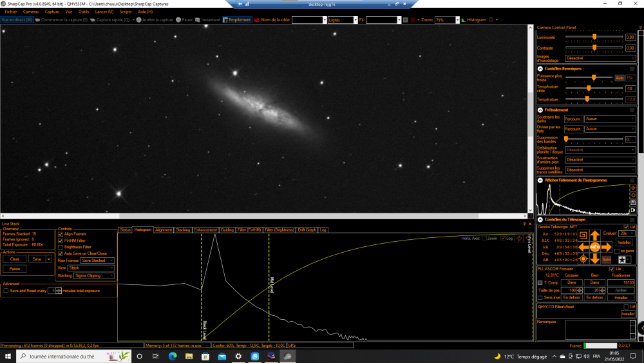Open the Settings gear in the taskbar
The image size is (644, 363).
pos(238,356)
